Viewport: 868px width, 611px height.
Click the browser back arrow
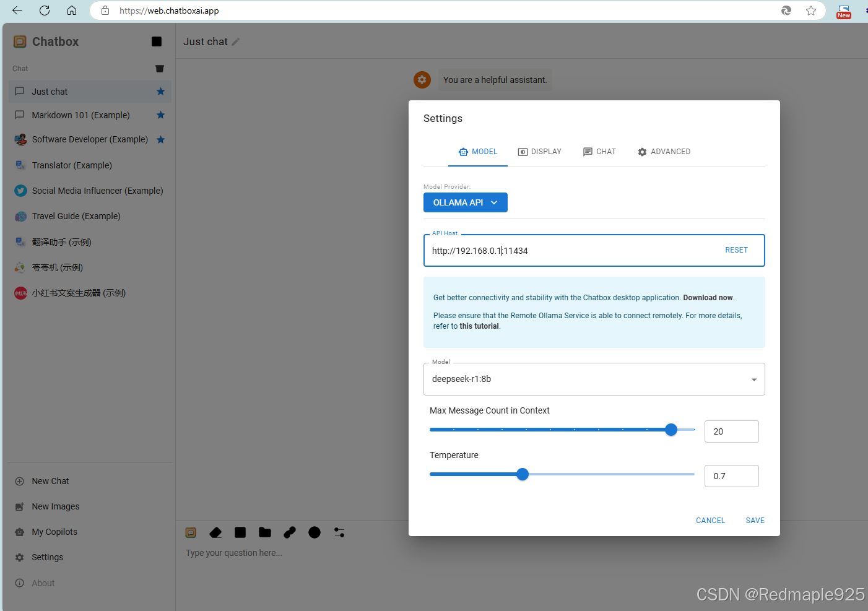17,11
